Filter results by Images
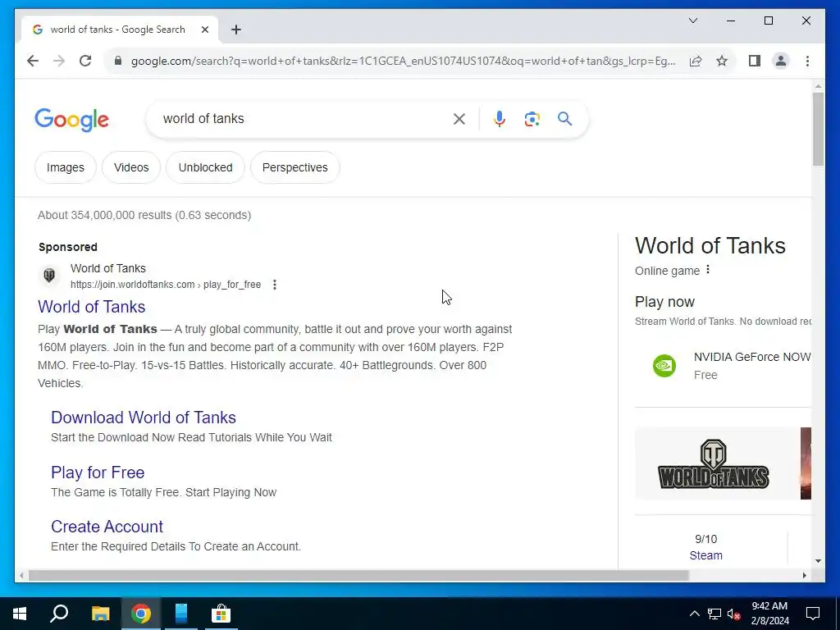840x630 pixels. coord(66,167)
